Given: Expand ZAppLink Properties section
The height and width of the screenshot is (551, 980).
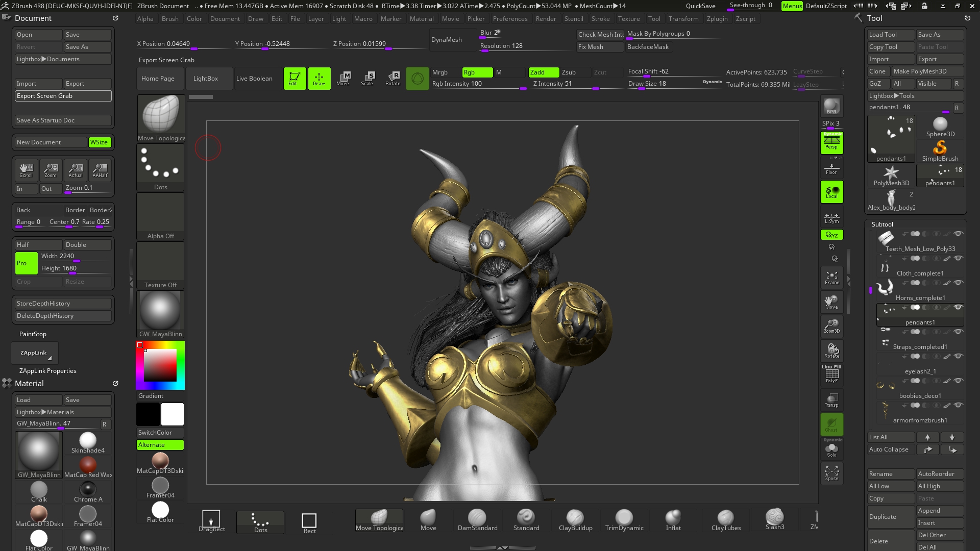Looking at the screenshot, I should pyautogui.click(x=48, y=371).
